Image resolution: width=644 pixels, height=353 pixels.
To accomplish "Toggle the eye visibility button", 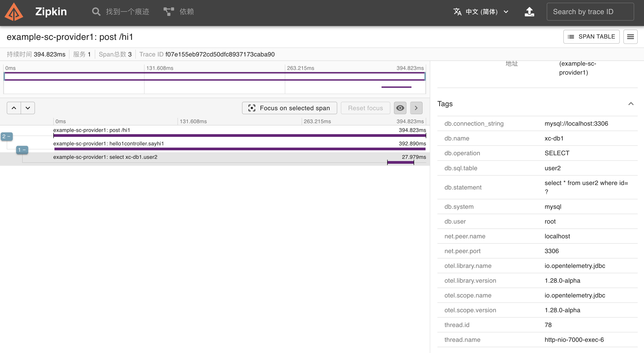I will (x=400, y=108).
